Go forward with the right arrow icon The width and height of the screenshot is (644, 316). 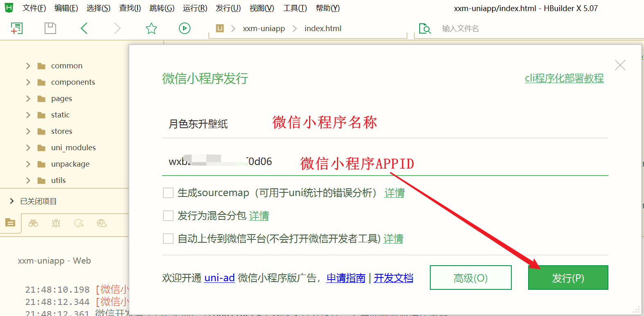tap(118, 28)
